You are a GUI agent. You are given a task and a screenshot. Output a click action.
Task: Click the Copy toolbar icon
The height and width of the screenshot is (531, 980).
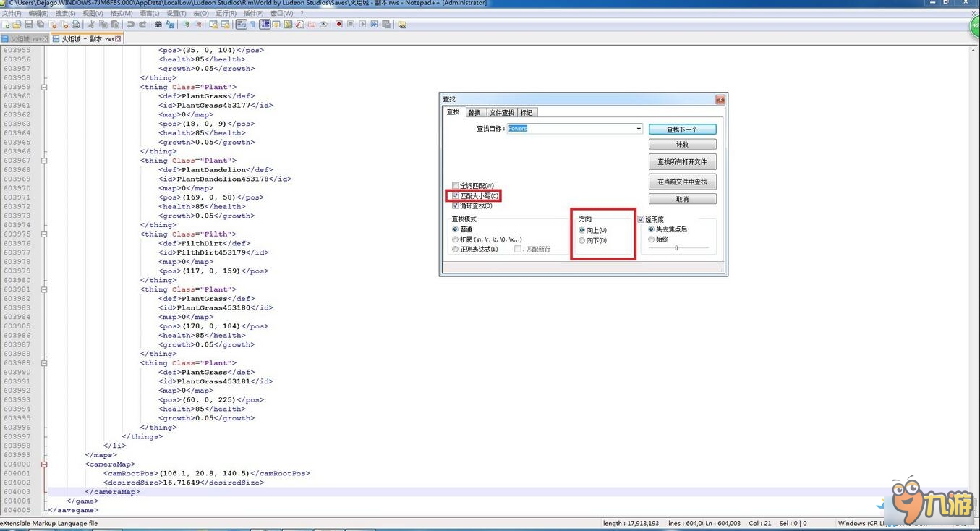point(103,24)
